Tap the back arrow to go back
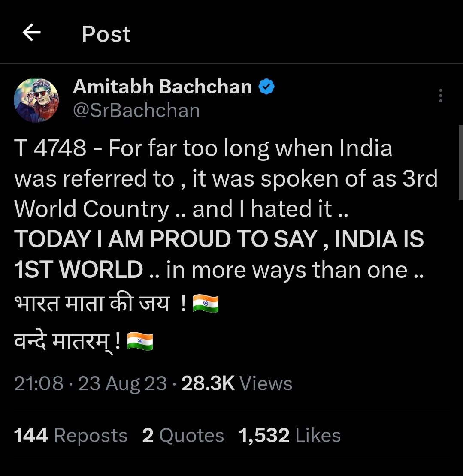The height and width of the screenshot is (476, 463). [31, 33]
